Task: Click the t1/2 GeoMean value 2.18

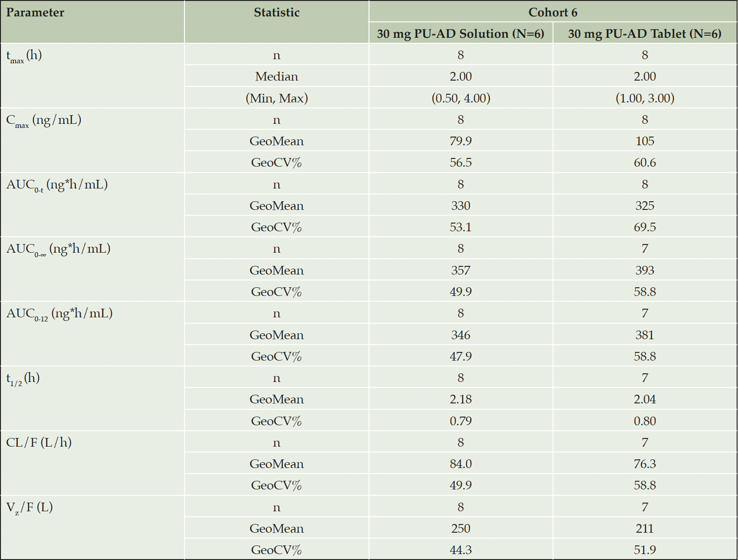Action: (x=461, y=399)
